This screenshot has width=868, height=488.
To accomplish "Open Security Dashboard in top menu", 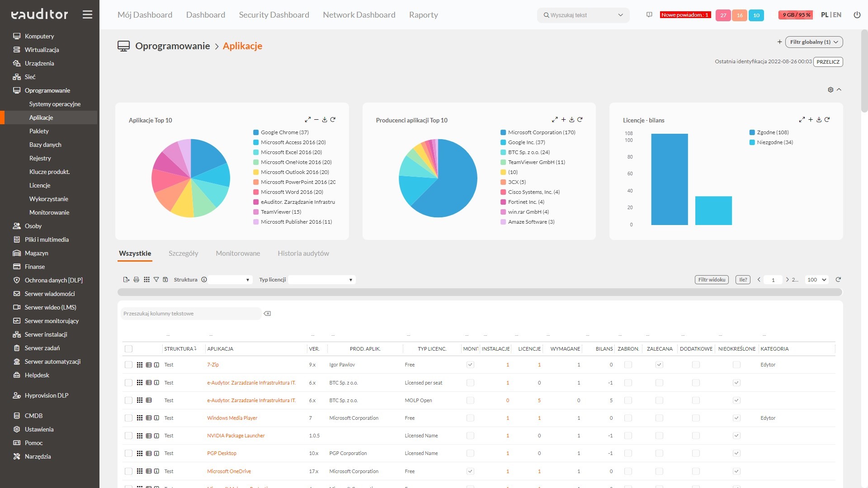I will coord(274,15).
